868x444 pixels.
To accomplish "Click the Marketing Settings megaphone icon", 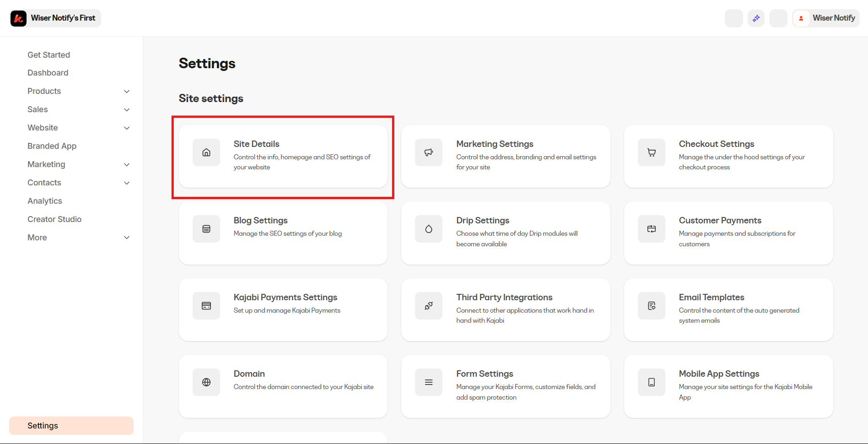I will pos(429,152).
